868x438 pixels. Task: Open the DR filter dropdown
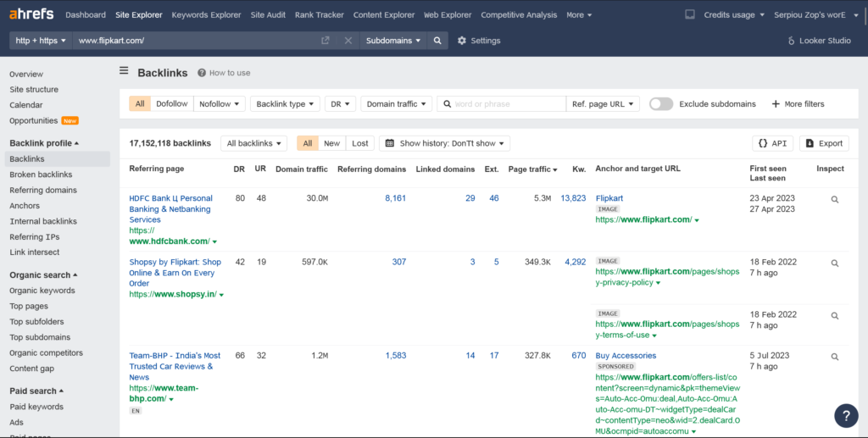pos(340,104)
